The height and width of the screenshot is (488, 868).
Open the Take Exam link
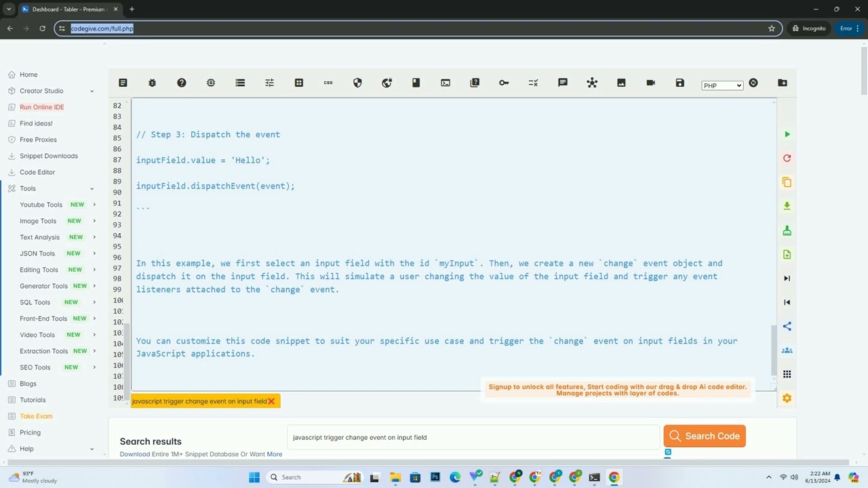tap(36, 416)
